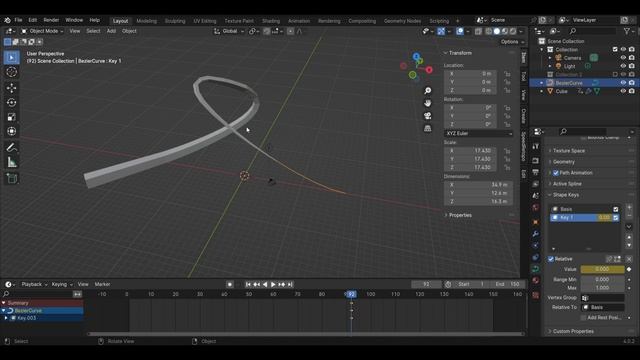Select the Cursor tool in toolbar

[11, 72]
